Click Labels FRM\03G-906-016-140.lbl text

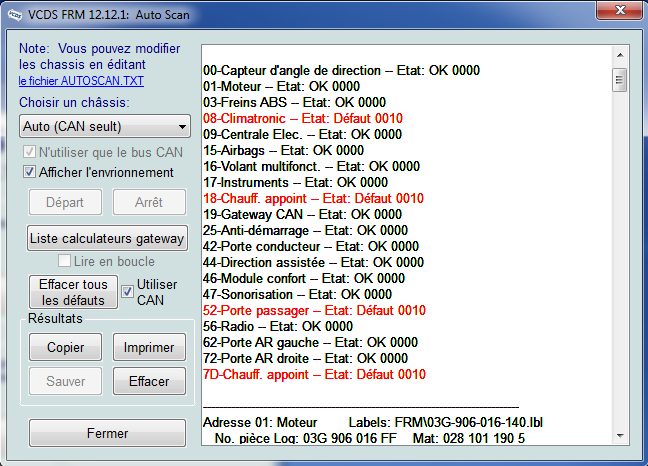pos(446,422)
